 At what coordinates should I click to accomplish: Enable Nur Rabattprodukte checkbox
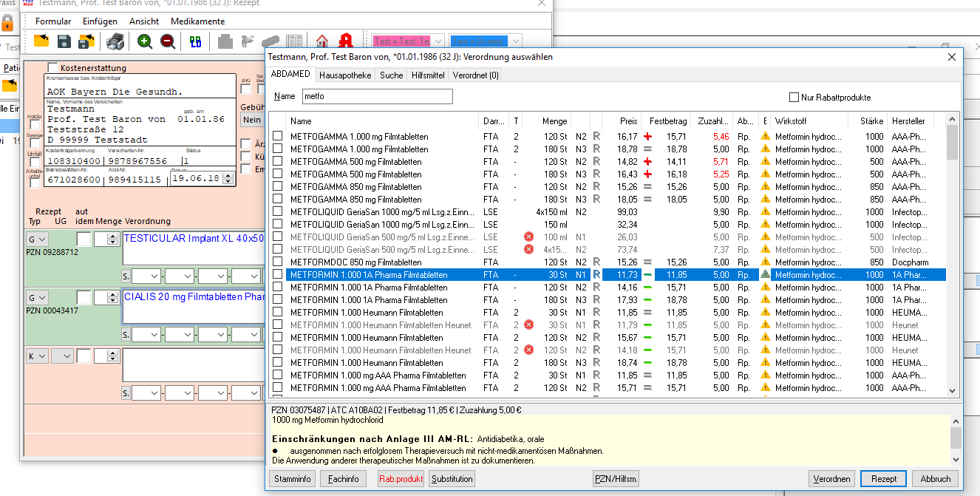click(x=794, y=97)
